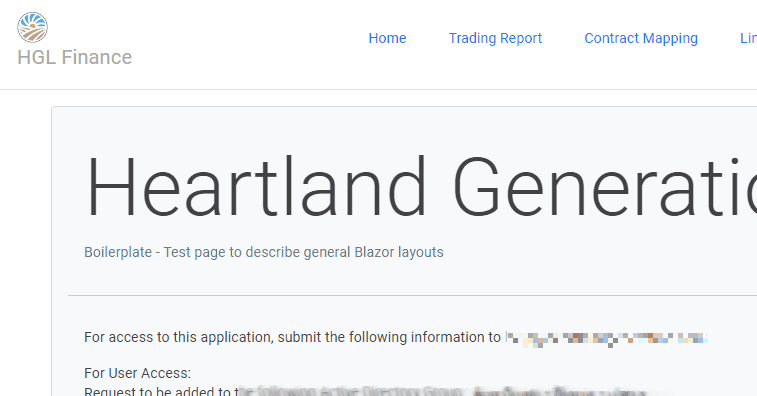757x396 pixels.
Task: Open the Home nav link
Action: pos(387,38)
